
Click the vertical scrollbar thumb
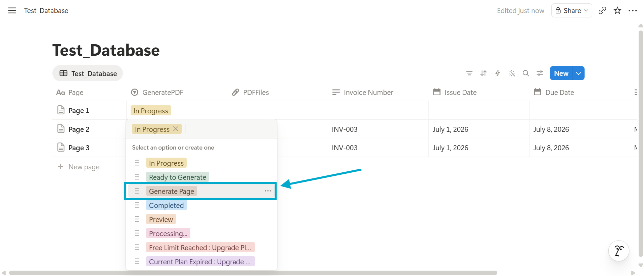click(641, 144)
